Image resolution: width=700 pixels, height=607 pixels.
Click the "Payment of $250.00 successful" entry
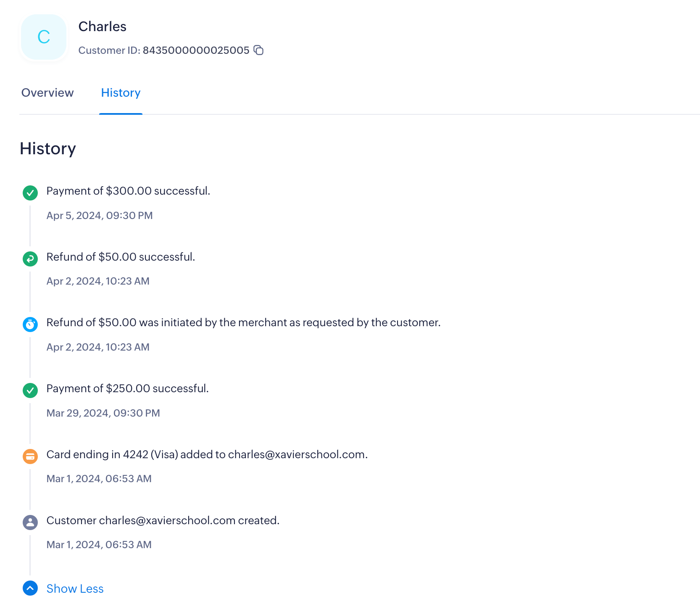coord(127,388)
